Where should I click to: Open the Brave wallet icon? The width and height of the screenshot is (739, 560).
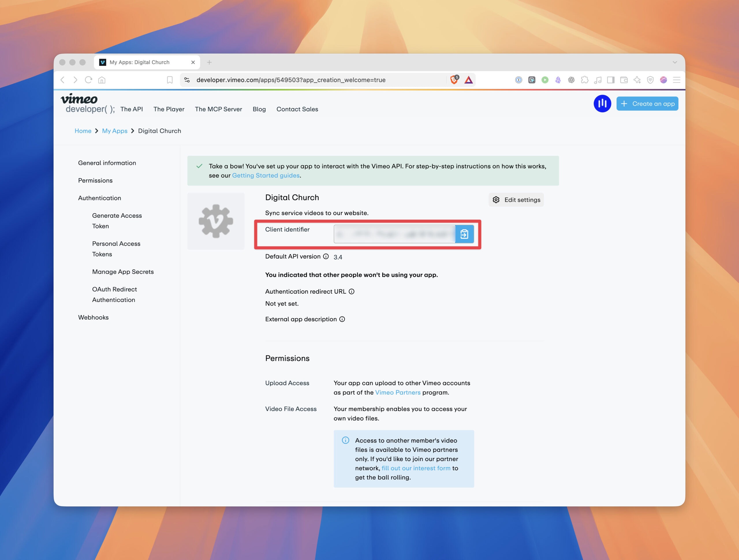tap(624, 80)
